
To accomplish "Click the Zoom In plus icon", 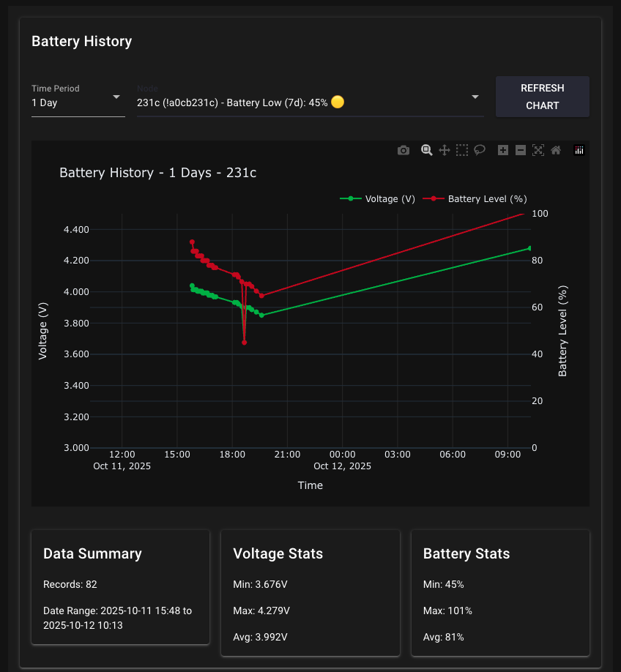I will (503, 150).
